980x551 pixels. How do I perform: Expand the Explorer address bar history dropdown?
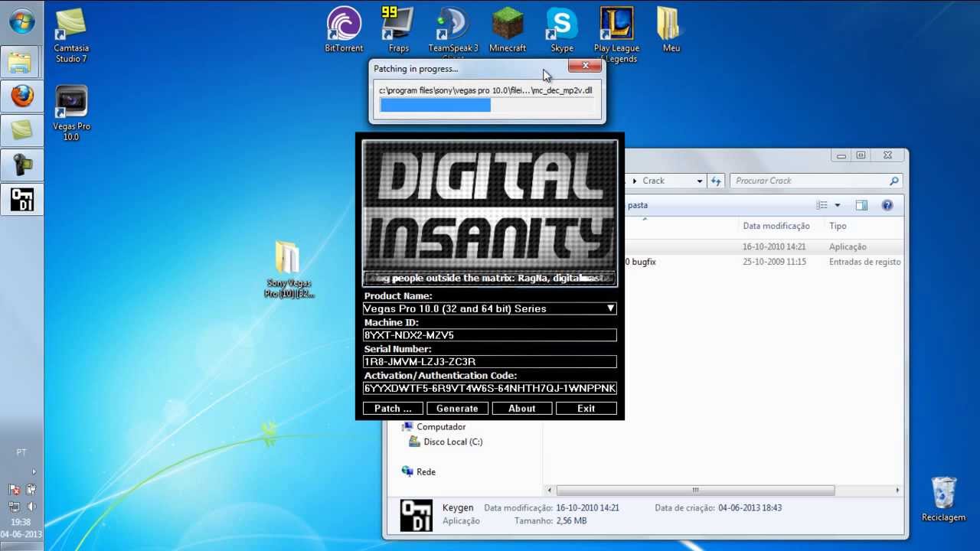pyautogui.click(x=699, y=181)
